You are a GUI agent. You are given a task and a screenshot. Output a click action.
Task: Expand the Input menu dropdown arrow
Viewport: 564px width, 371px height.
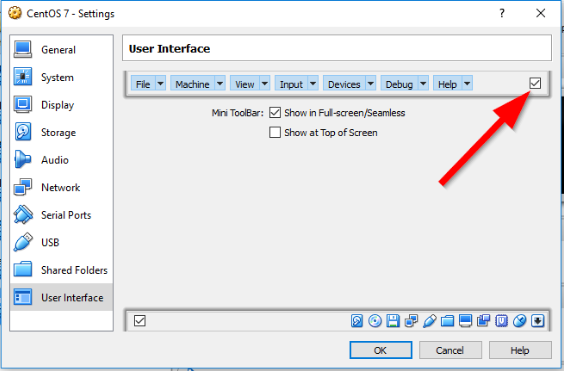313,84
